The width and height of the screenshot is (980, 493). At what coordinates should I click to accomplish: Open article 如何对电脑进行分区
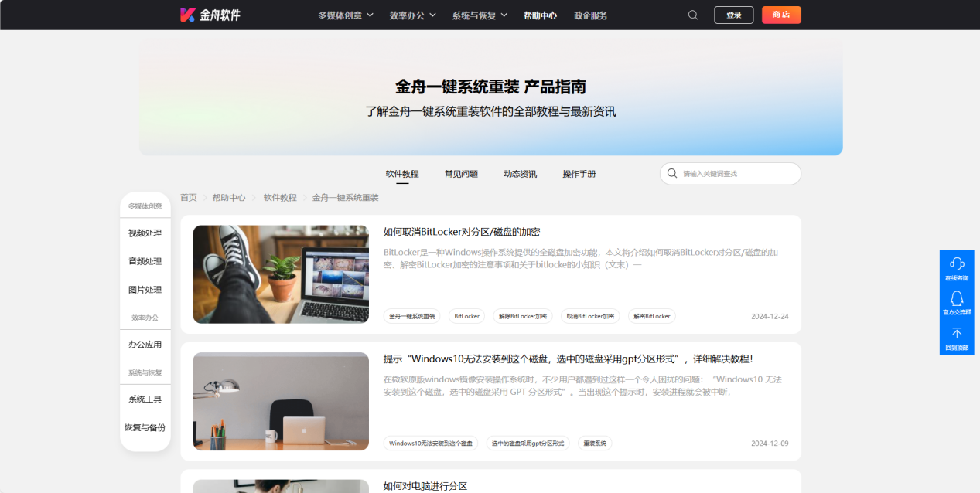tap(425, 486)
